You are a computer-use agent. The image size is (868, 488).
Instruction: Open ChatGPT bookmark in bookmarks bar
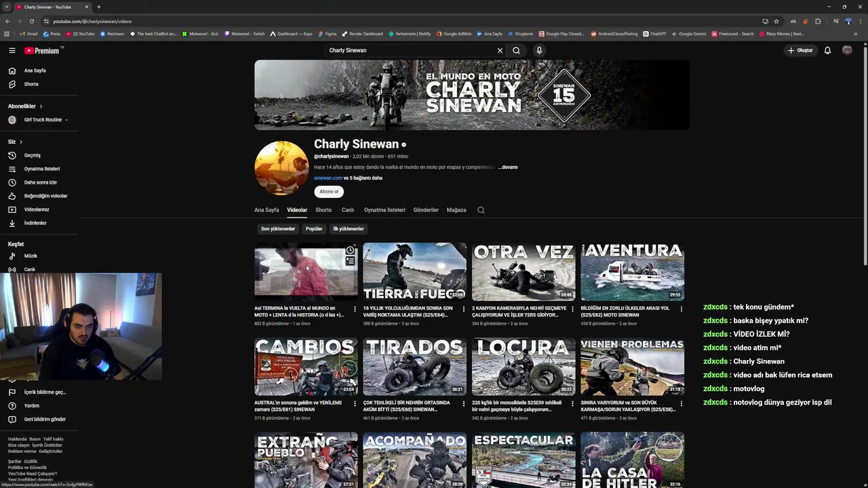tap(655, 33)
